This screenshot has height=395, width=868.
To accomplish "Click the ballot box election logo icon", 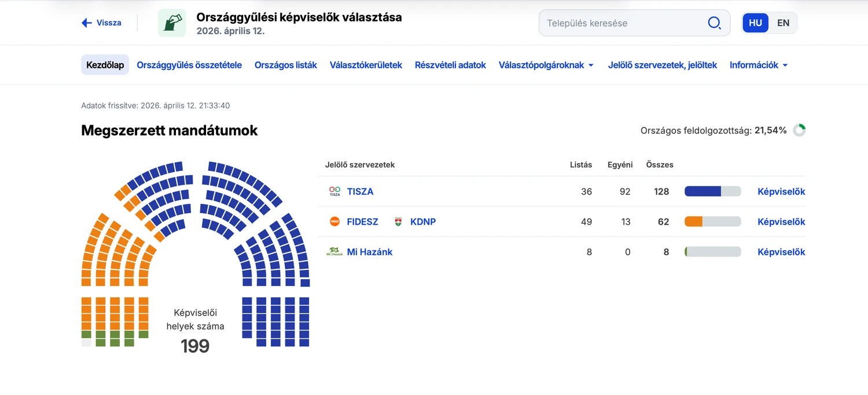I will coord(172,23).
